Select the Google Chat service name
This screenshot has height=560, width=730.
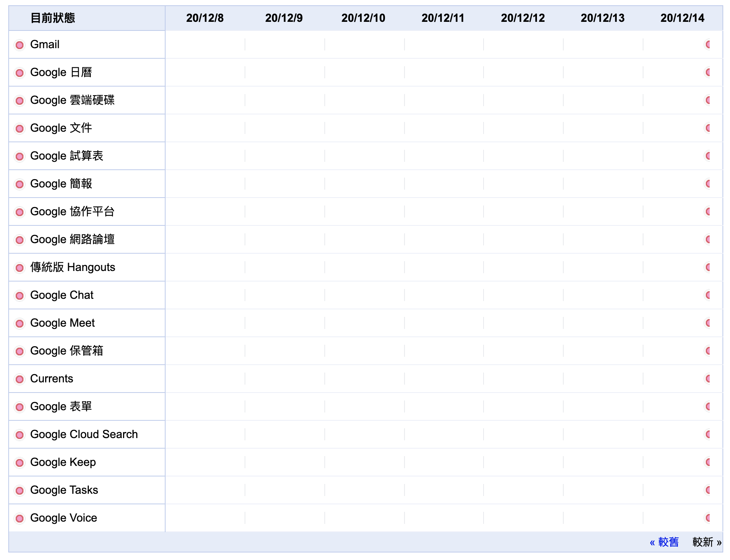pos(62,295)
